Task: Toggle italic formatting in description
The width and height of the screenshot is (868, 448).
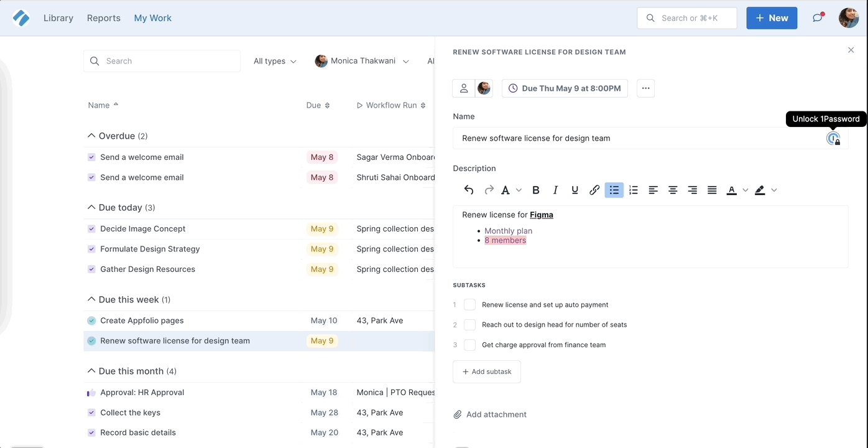Action: 555,190
